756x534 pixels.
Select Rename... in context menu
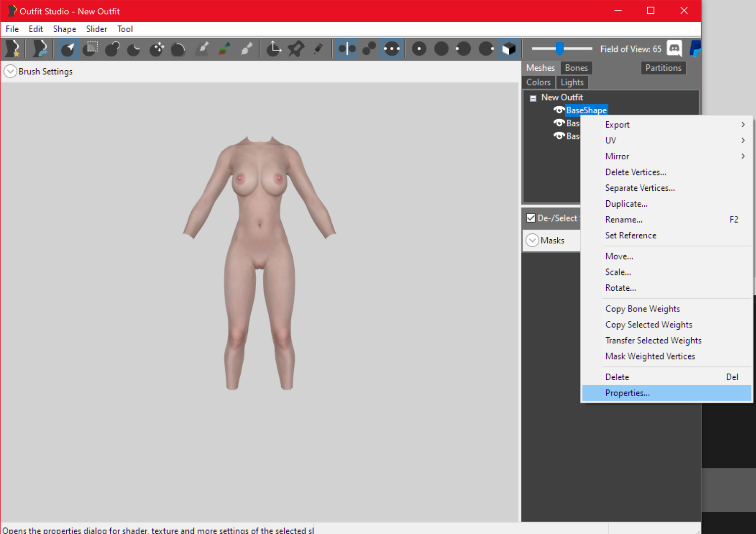(x=667, y=220)
